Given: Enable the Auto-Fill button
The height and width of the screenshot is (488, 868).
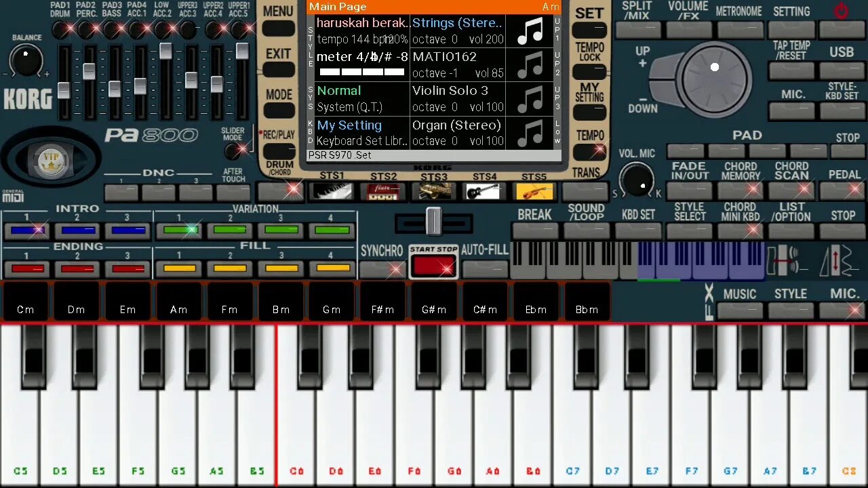Looking at the screenshot, I should click(484, 269).
